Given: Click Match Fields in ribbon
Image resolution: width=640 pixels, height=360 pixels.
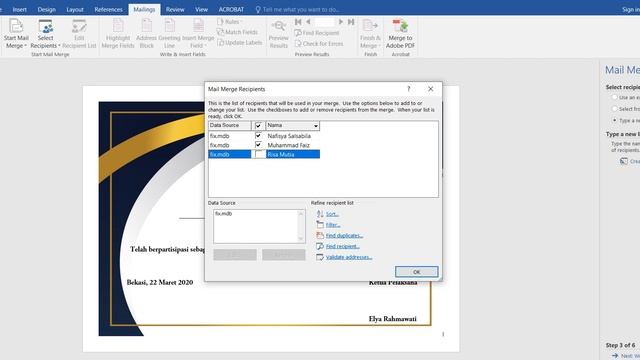Looking at the screenshot, I should (237, 32).
